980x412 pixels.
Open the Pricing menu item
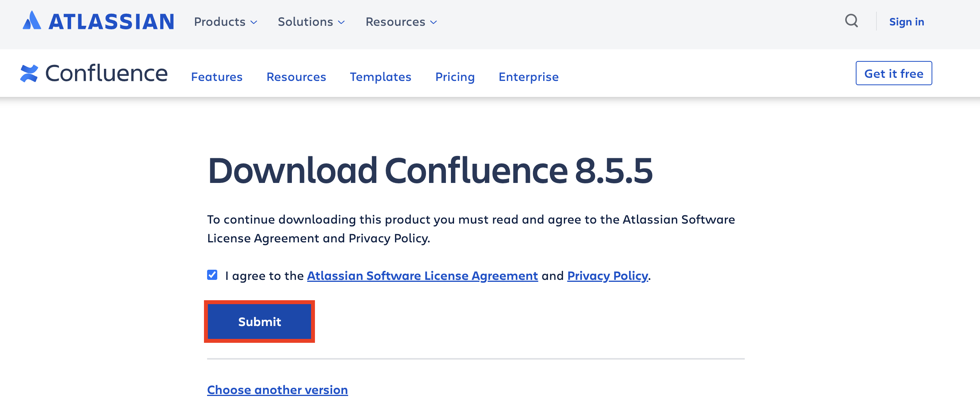tap(455, 77)
